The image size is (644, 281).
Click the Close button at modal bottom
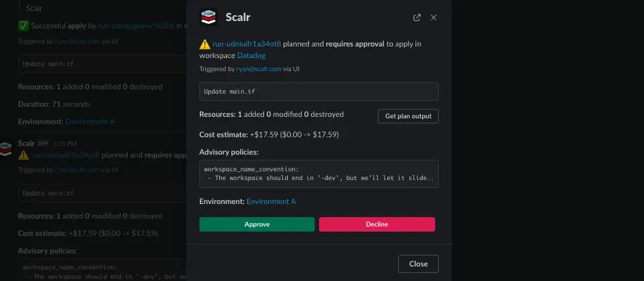(x=418, y=264)
